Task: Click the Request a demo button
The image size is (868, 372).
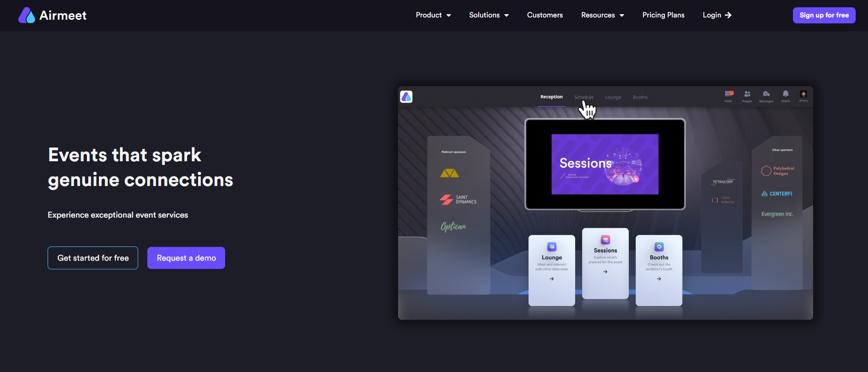Action: click(186, 258)
